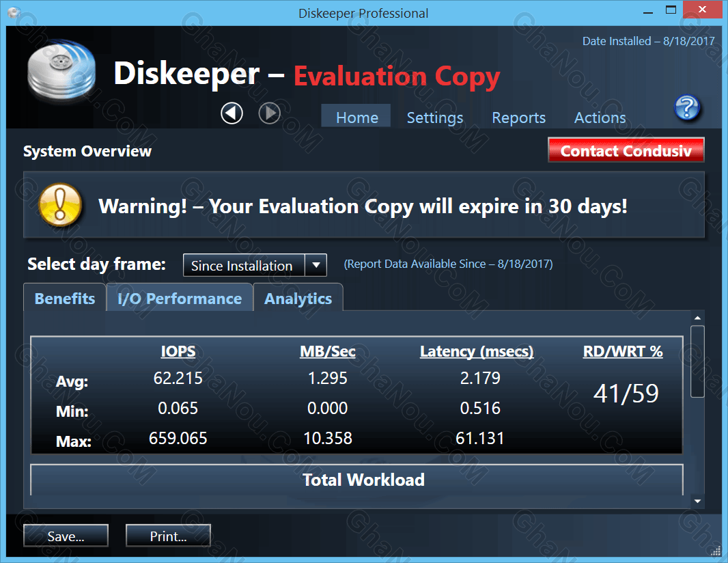Image resolution: width=728 pixels, height=563 pixels.
Task: Open the Settings menu
Action: click(434, 118)
